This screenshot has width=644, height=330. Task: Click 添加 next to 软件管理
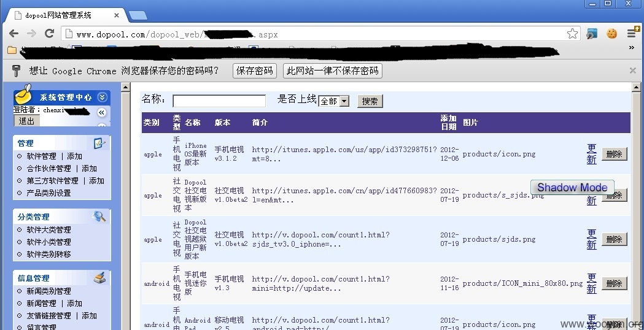tap(75, 156)
